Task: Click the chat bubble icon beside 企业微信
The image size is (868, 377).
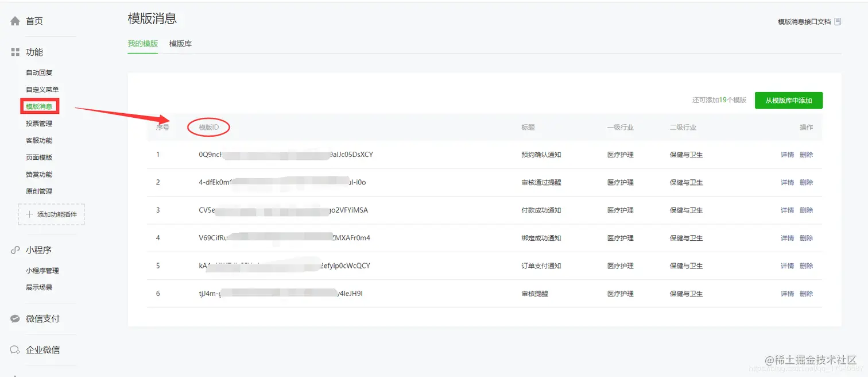Action: (15, 350)
